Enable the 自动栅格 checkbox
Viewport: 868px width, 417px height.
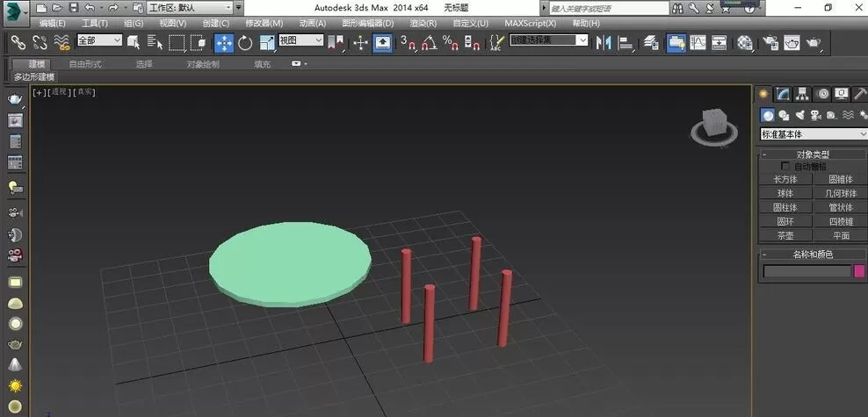785,166
